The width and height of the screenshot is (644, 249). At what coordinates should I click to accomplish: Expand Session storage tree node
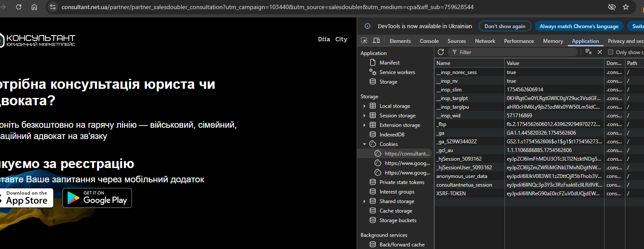click(x=364, y=116)
